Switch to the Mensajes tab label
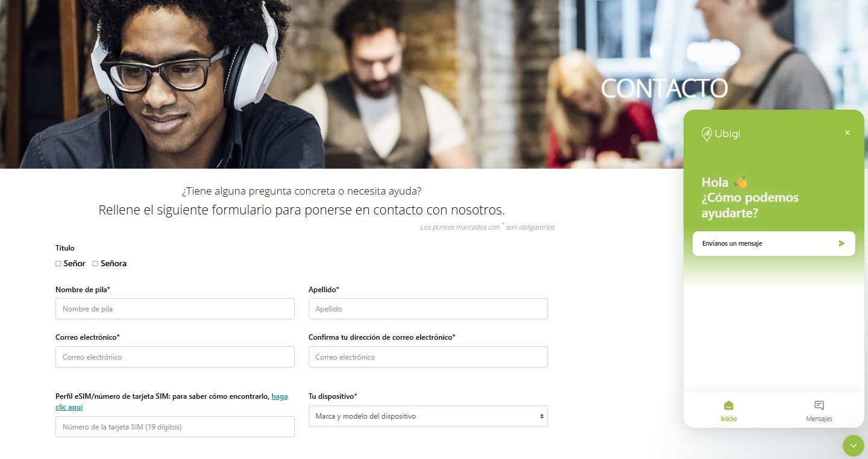The width and height of the screenshot is (868, 459). point(819,419)
